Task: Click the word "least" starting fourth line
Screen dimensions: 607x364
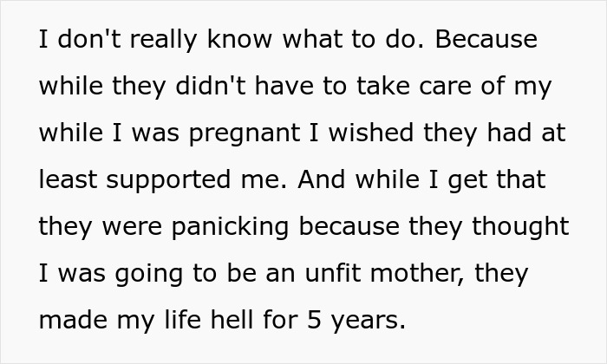Action: [68, 179]
